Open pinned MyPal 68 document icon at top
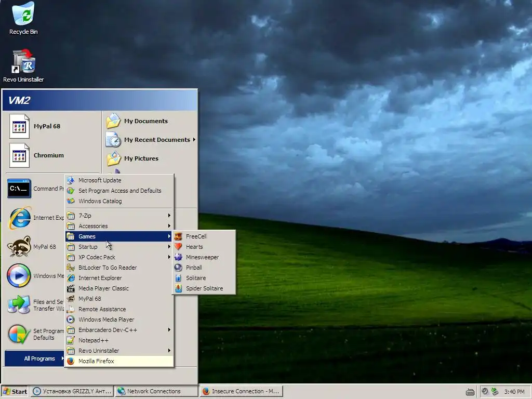The width and height of the screenshot is (532, 399). [19, 126]
